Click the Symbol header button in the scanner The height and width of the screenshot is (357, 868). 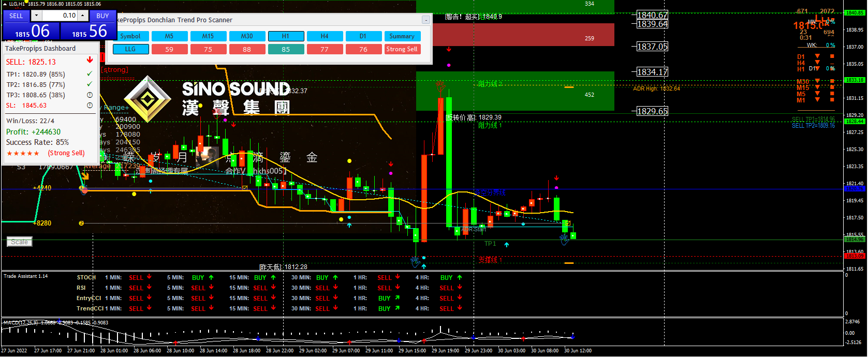click(130, 36)
